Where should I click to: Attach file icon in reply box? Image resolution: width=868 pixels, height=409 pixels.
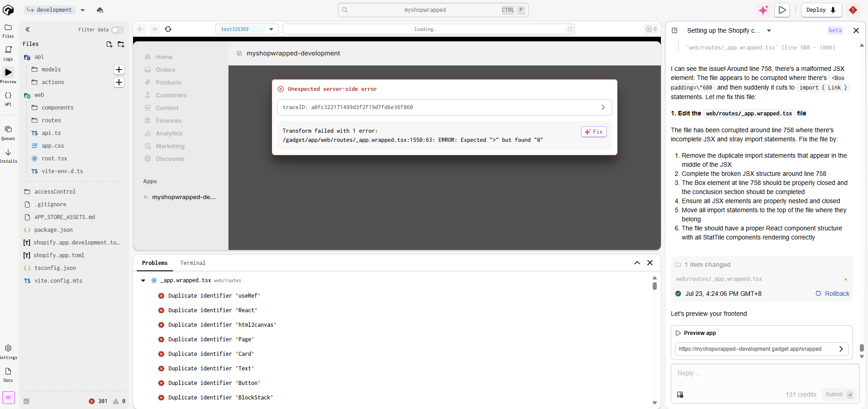[680, 394]
